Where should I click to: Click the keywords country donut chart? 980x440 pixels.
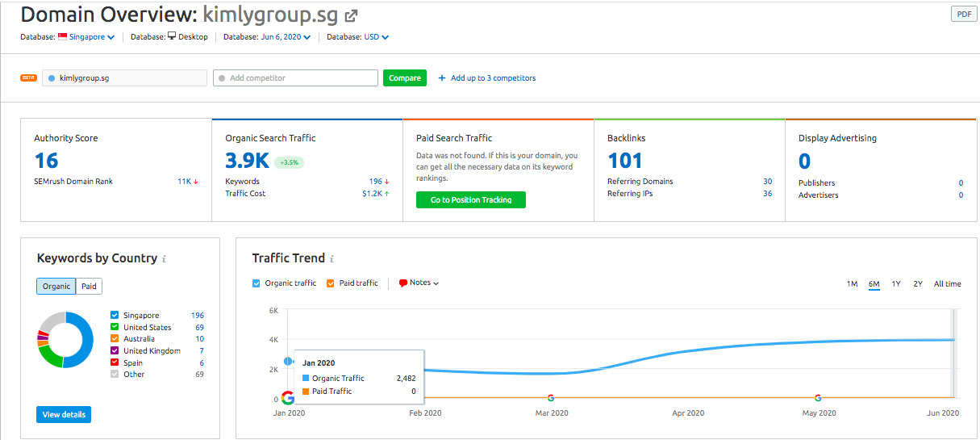click(x=66, y=340)
